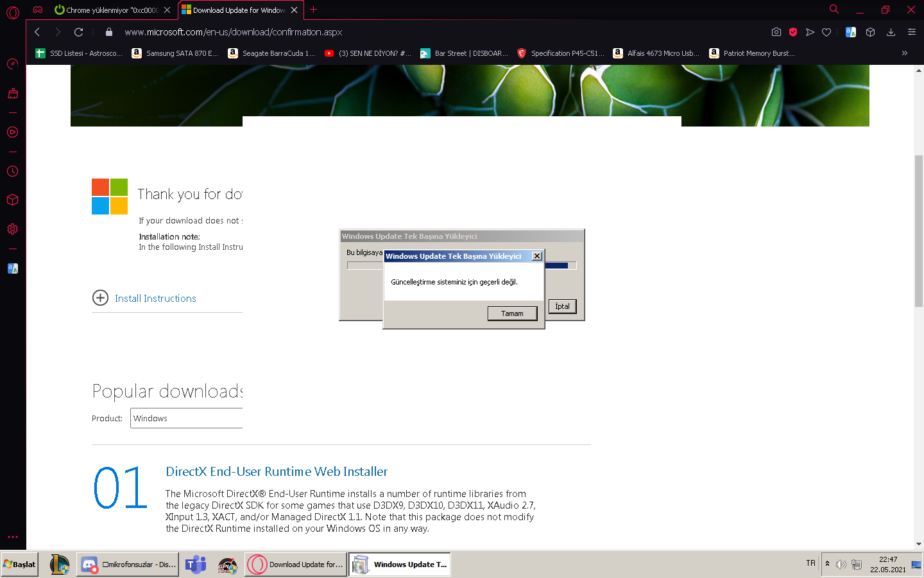924x578 pixels.
Task: Open translate extension in the left sidebar
Action: pyautogui.click(x=13, y=268)
